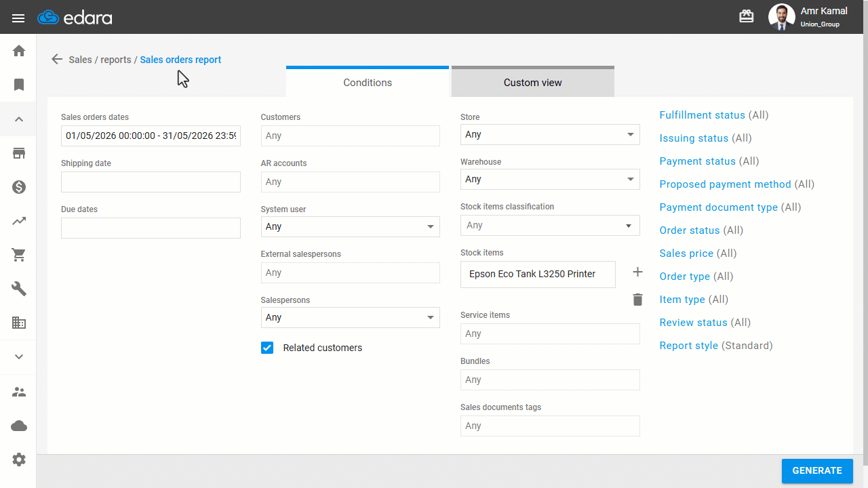868x488 pixels.
Task: Open Amr Kamal profile avatar
Action: point(781,17)
